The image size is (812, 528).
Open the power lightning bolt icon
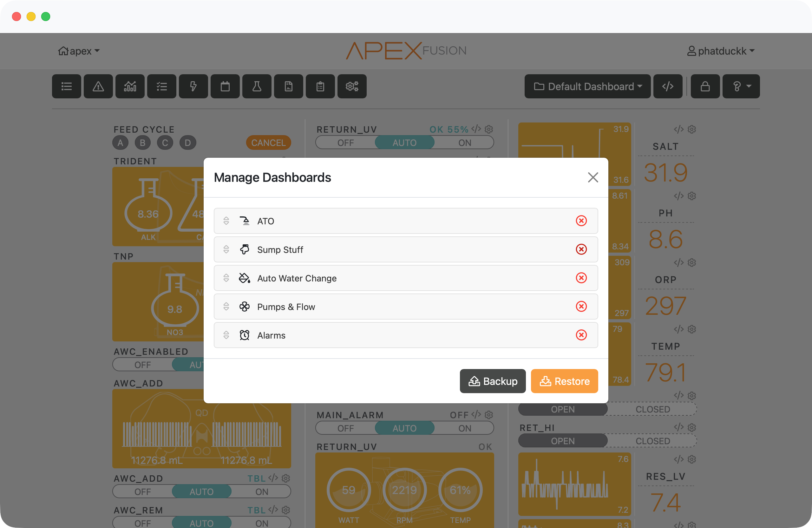(193, 86)
